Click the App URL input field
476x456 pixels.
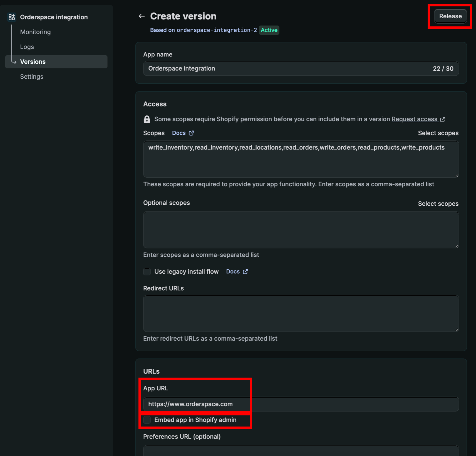click(x=301, y=404)
